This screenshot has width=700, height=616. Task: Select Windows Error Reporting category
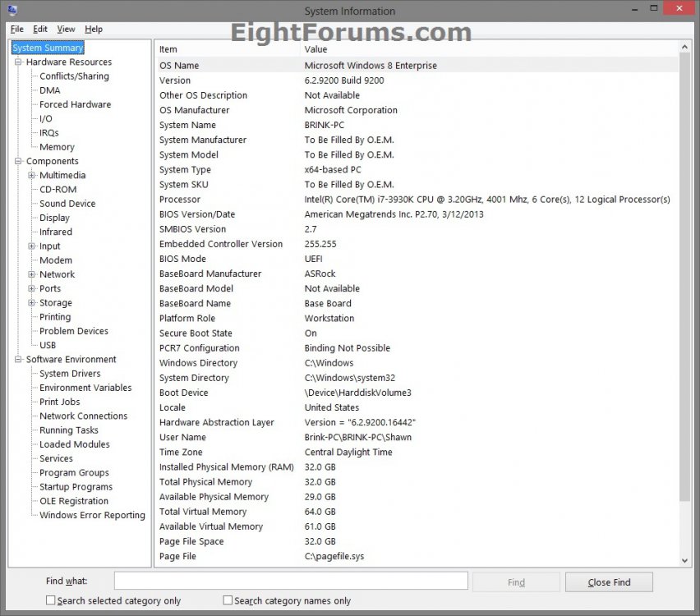92,515
